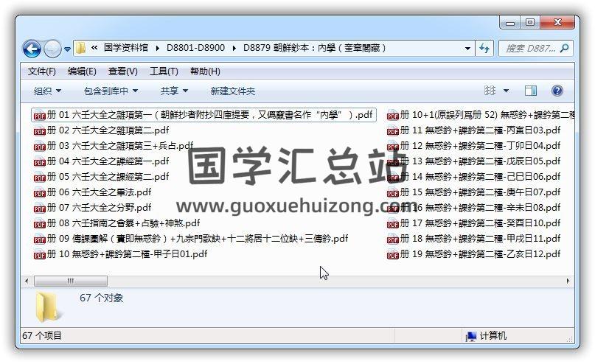Open Help via the question mark icon
The image size is (595, 364).
click(557, 91)
